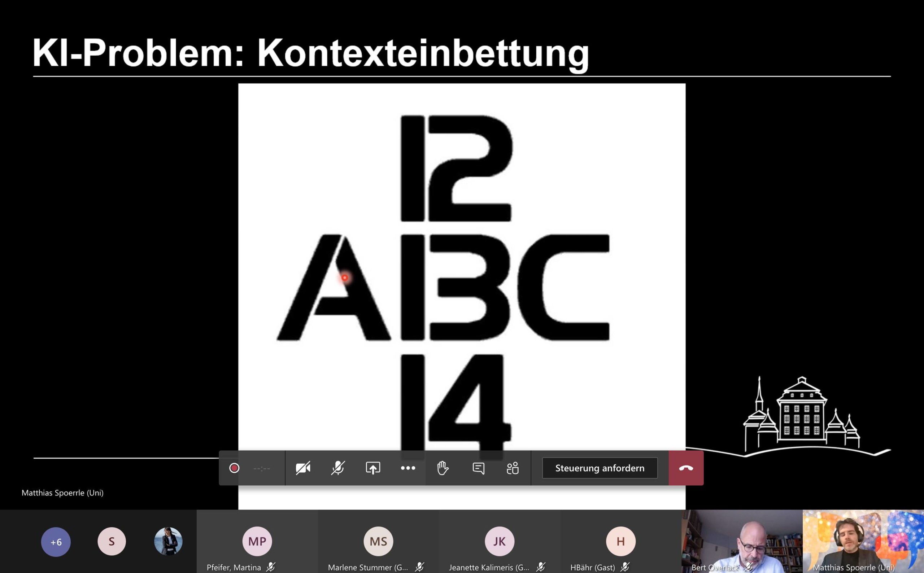Show the participants list

point(513,468)
